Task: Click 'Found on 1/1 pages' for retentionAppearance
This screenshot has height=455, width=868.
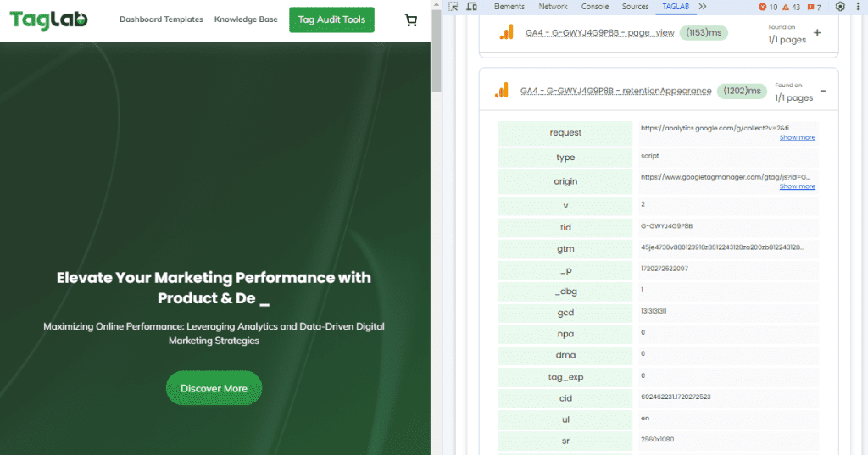Action: coord(793,92)
